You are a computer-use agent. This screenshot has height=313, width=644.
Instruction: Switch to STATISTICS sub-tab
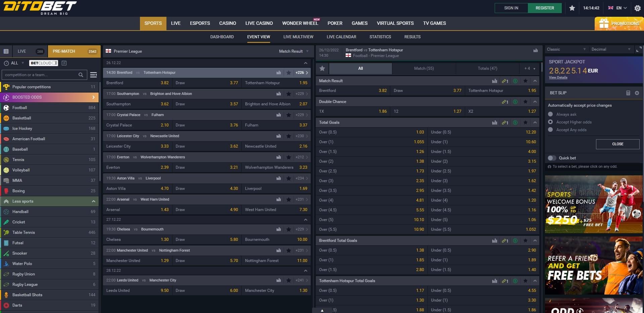coord(380,37)
